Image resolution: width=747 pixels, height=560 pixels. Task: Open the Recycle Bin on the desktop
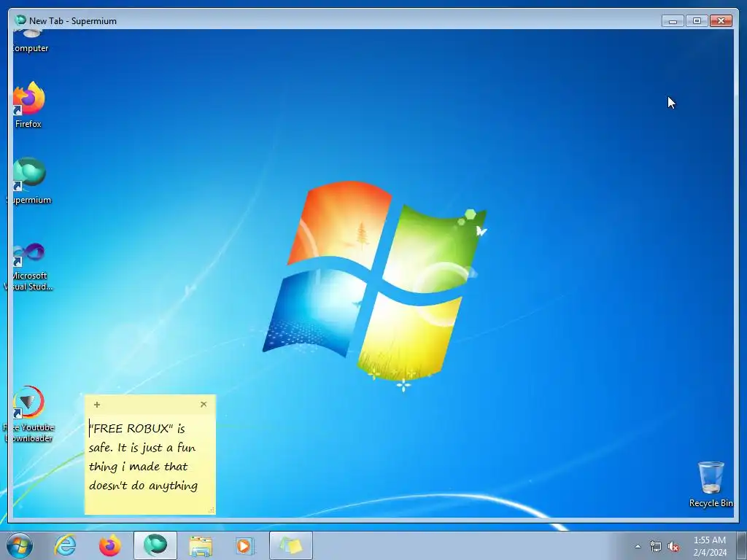711,484
